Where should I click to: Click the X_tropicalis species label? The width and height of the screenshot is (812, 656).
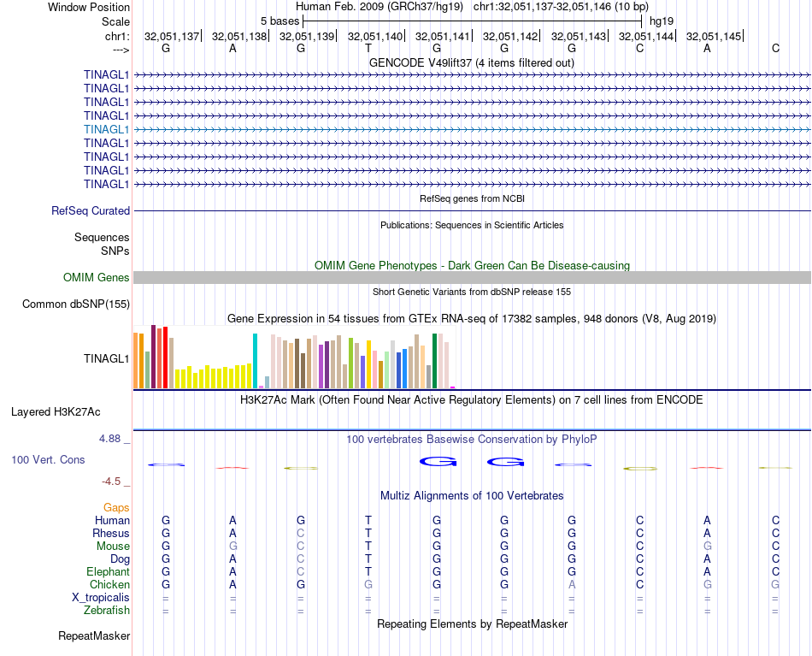click(101, 598)
